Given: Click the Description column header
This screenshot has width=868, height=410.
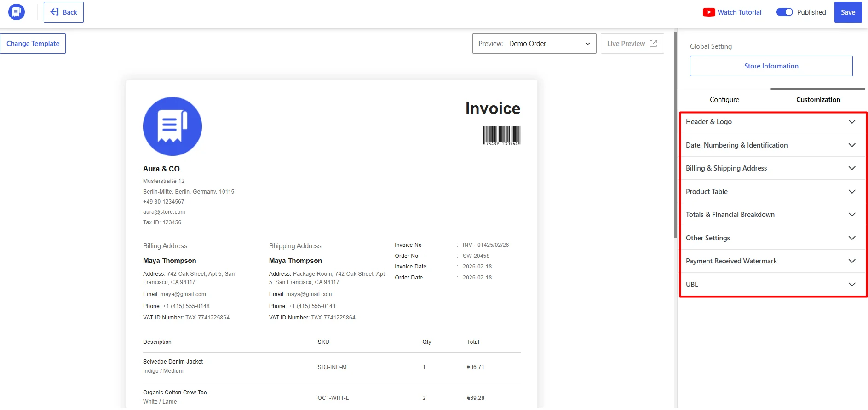Looking at the screenshot, I should coord(157,342).
